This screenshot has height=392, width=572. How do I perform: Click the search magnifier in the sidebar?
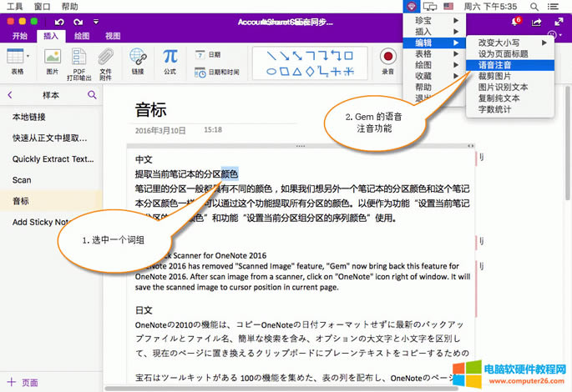(x=92, y=96)
